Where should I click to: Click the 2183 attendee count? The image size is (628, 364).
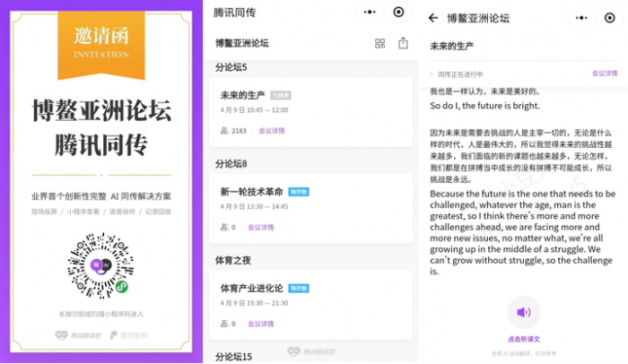click(x=239, y=131)
